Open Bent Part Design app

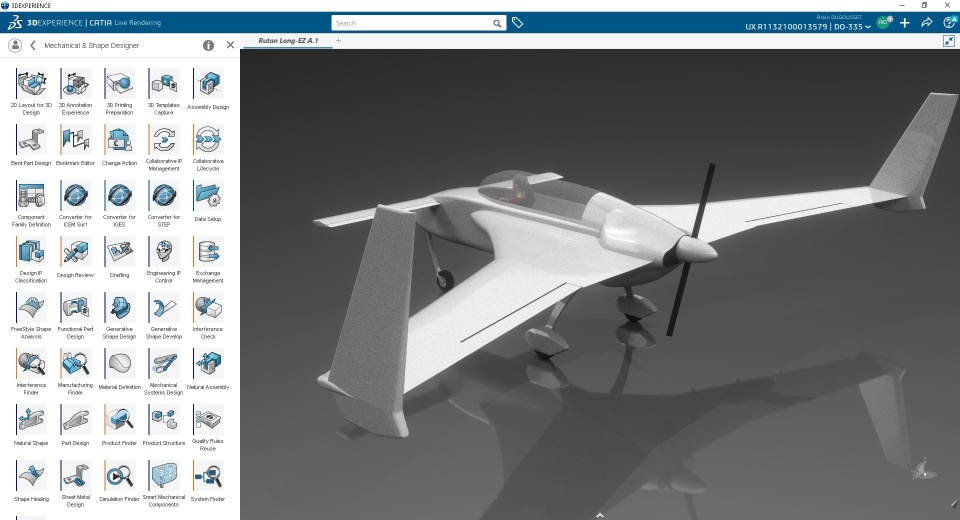coord(31,140)
